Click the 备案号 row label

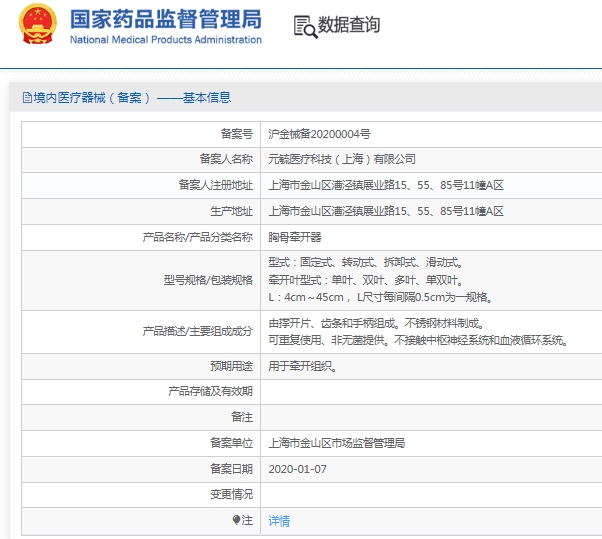pos(236,134)
